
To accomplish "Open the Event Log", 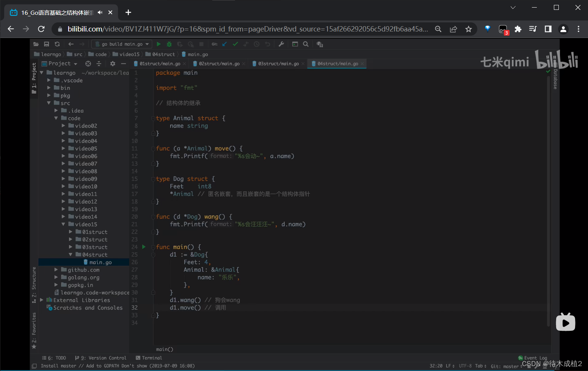I will pos(533,358).
